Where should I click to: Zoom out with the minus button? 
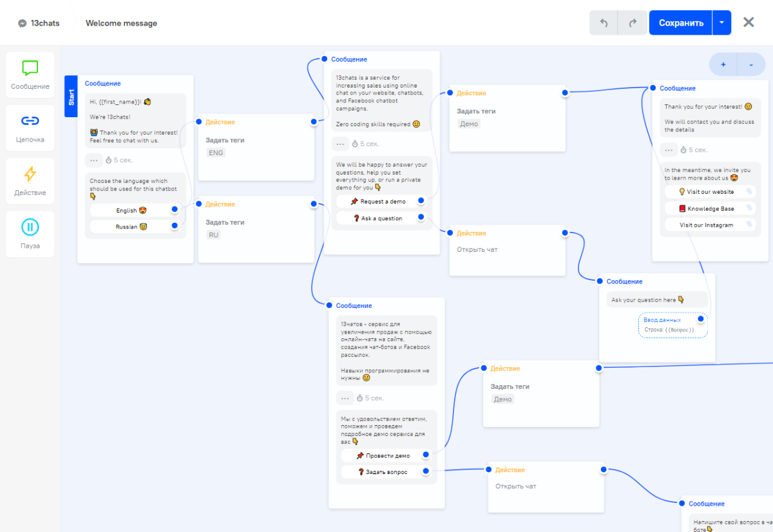750,64
